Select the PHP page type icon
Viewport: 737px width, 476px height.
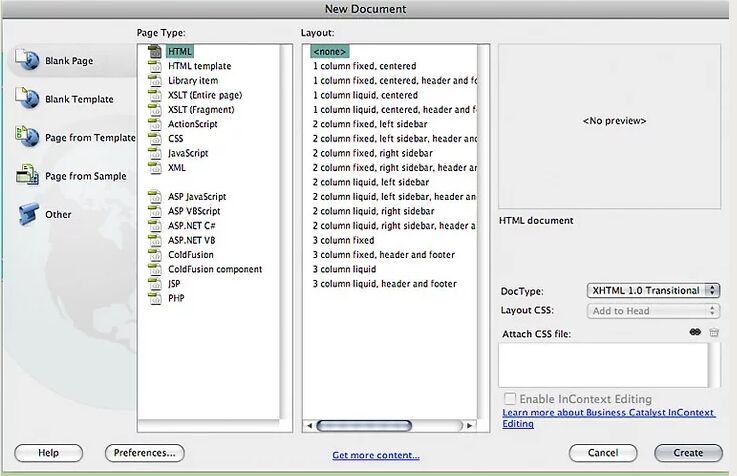pyautogui.click(x=155, y=298)
